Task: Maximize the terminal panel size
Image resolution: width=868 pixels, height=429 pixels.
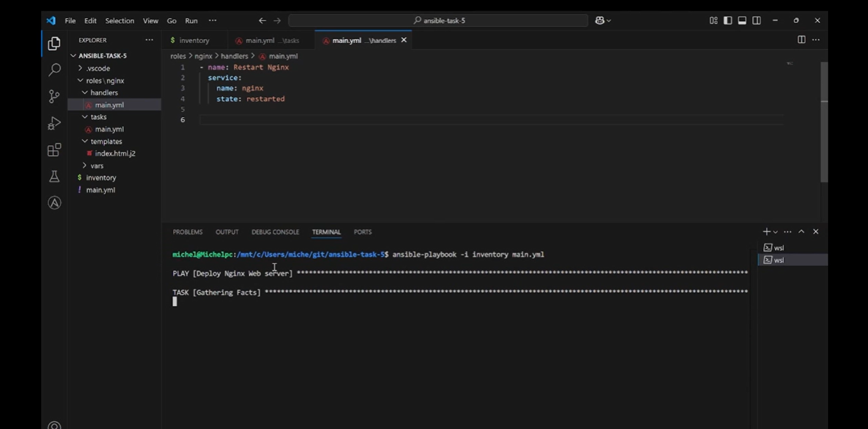Action: point(802,232)
